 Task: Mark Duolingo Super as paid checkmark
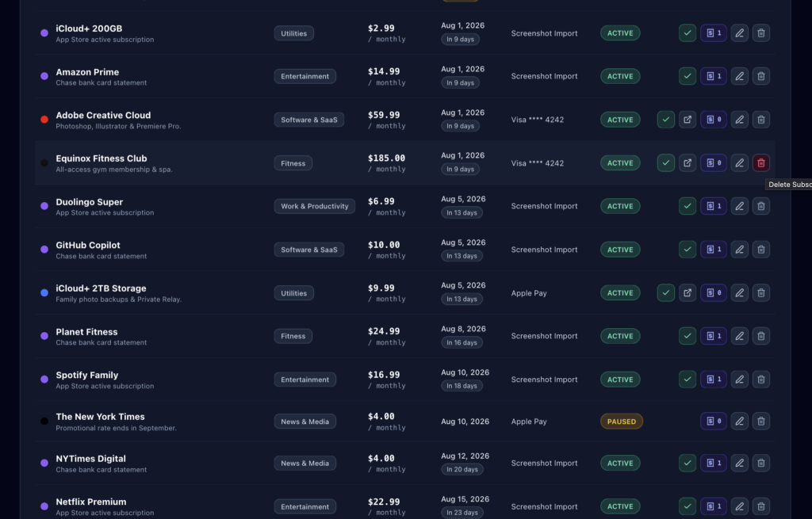coord(688,206)
